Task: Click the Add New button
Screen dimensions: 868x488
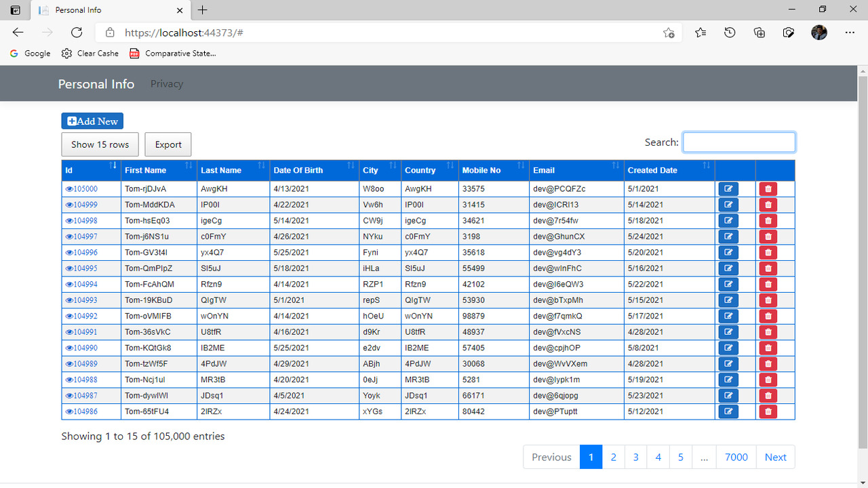Action: pos(92,121)
